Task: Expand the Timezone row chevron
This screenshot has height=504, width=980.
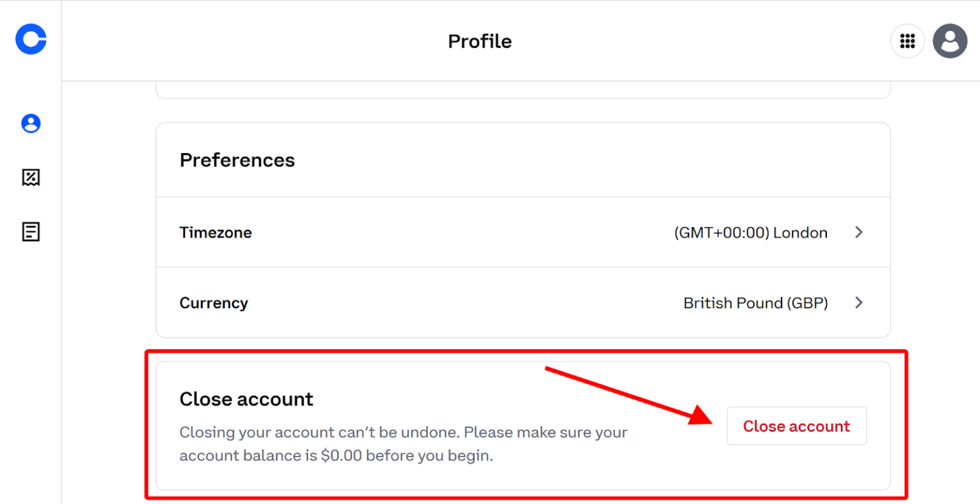Action: coord(859,232)
